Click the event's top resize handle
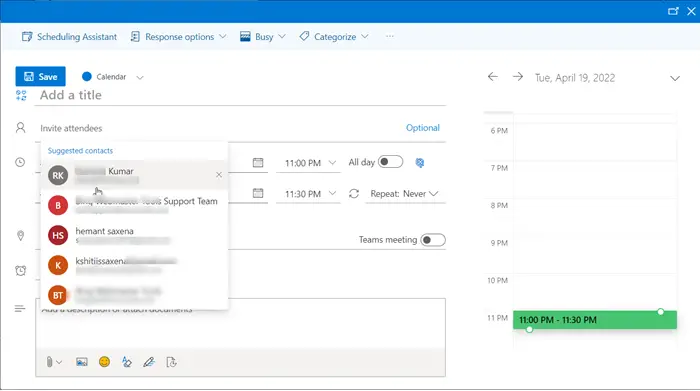Viewport: 700px width, 391px height. click(x=661, y=312)
